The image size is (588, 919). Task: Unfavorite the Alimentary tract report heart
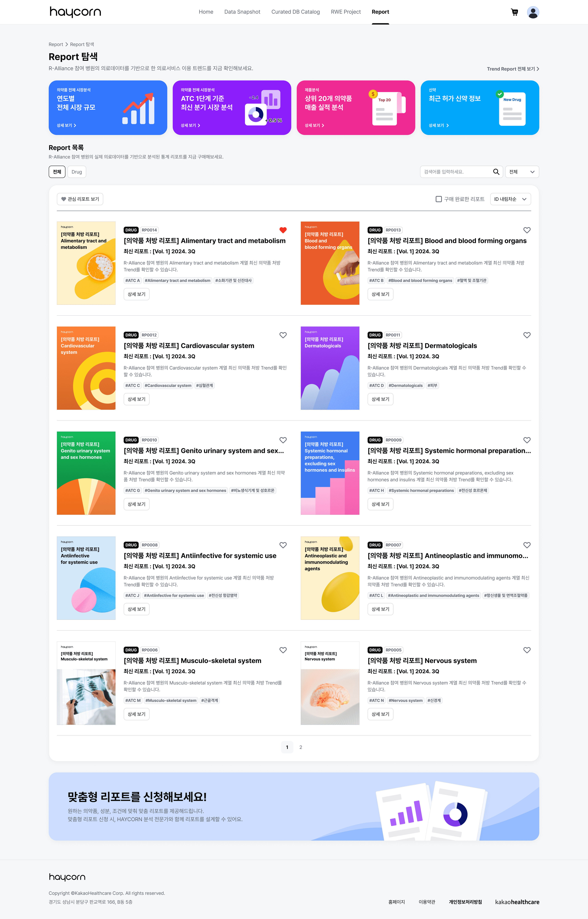coord(283,230)
